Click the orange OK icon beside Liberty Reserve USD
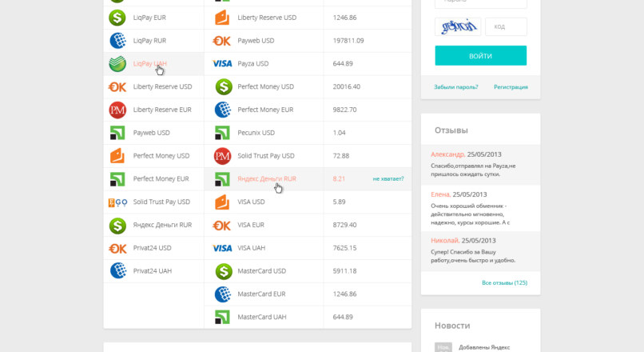Screen dimensions: 644x352 [x=117, y=86]
